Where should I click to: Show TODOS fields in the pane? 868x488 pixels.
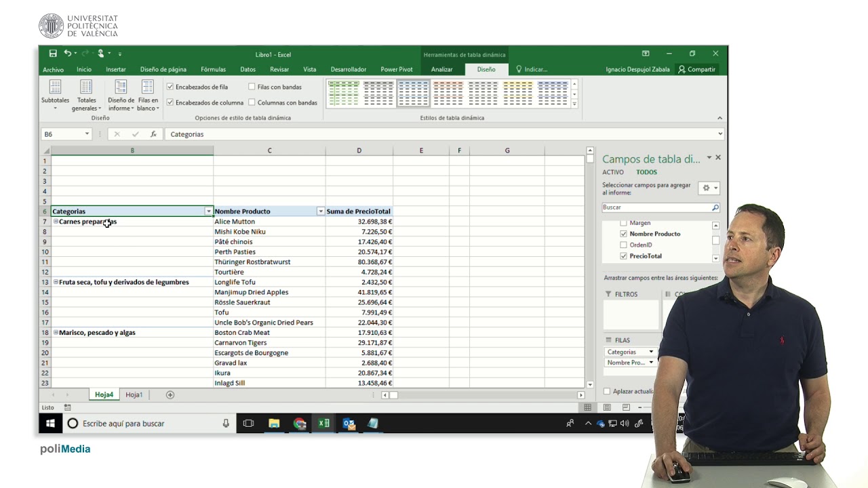pyautogui.click(x=646, y=172)
